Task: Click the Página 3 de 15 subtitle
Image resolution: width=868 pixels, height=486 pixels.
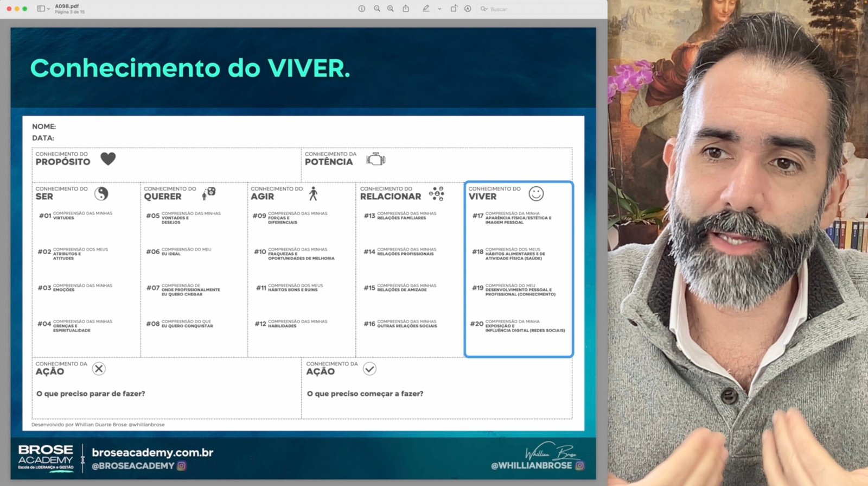Action: (x=70, y=12)
